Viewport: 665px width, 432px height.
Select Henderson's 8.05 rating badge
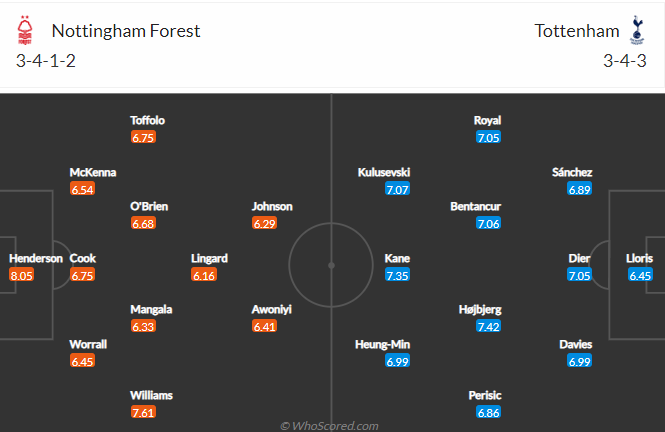tap(21, 276)
